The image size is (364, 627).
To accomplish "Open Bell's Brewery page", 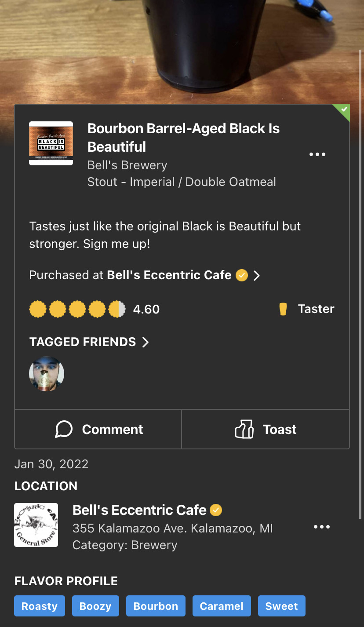I will click(x=127, y=165).
